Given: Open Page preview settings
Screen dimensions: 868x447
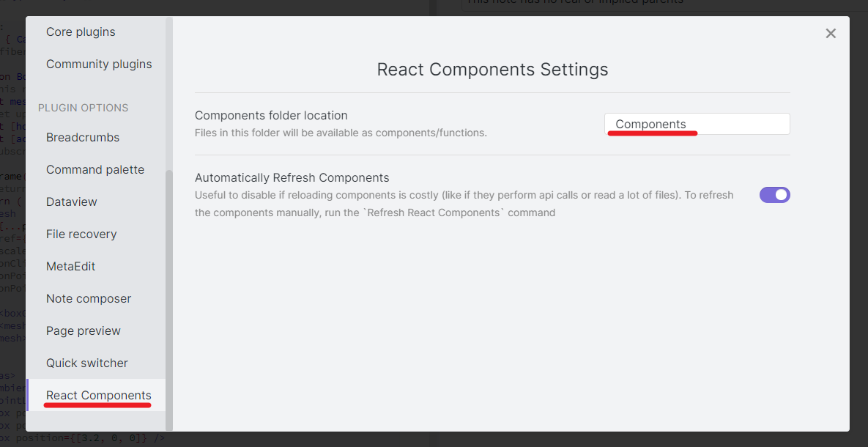Looking at the screenshot, I should (84, 331).
